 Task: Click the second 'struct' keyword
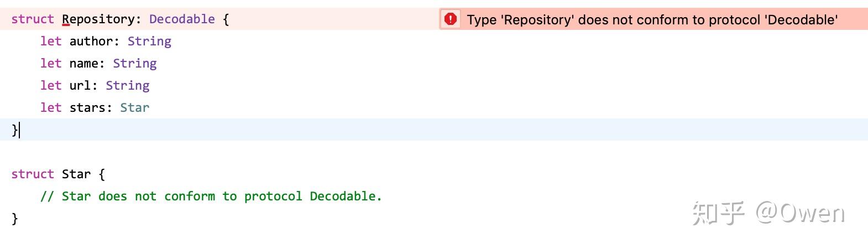click(33, 174)
